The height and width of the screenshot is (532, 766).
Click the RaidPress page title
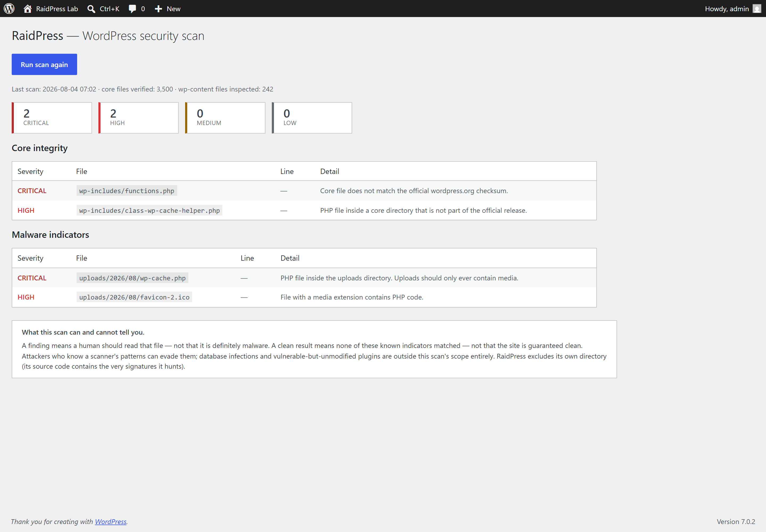tap(108, 36)
